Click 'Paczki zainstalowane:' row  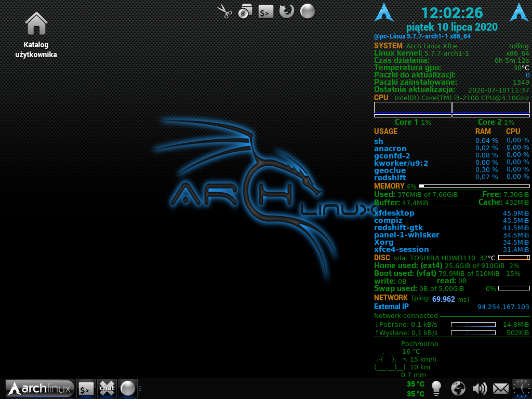coord(451,82)
